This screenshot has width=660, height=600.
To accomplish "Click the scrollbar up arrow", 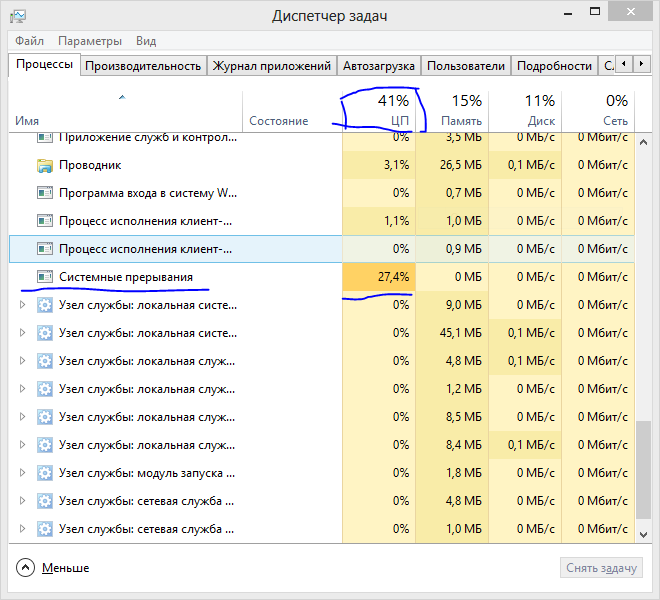I will point(643,142).
